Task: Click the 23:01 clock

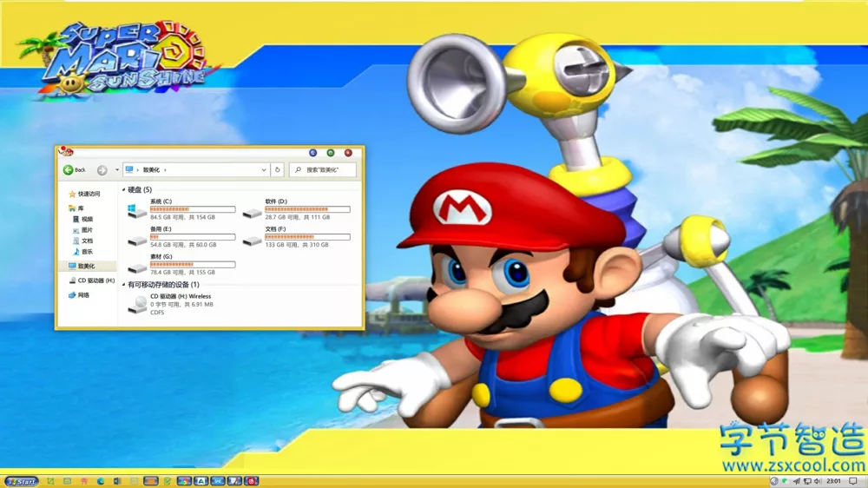Action: [833, 481]
